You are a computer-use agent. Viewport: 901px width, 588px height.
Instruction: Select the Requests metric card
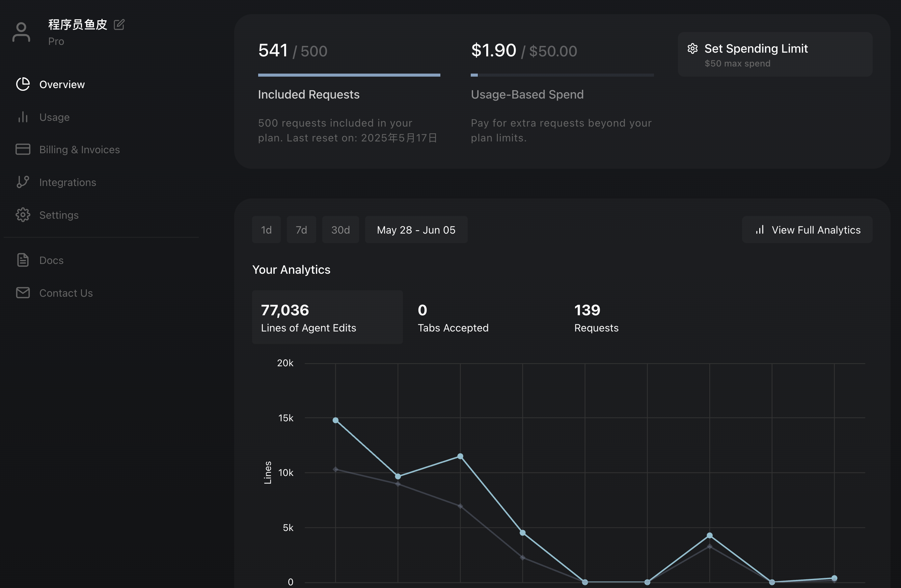pyautogui.click(x=596, y=318)
